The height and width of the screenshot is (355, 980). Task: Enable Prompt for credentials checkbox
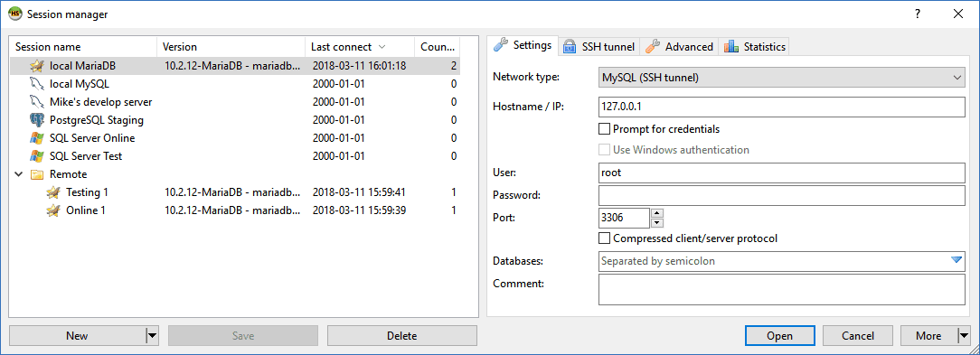pos(604,129)
